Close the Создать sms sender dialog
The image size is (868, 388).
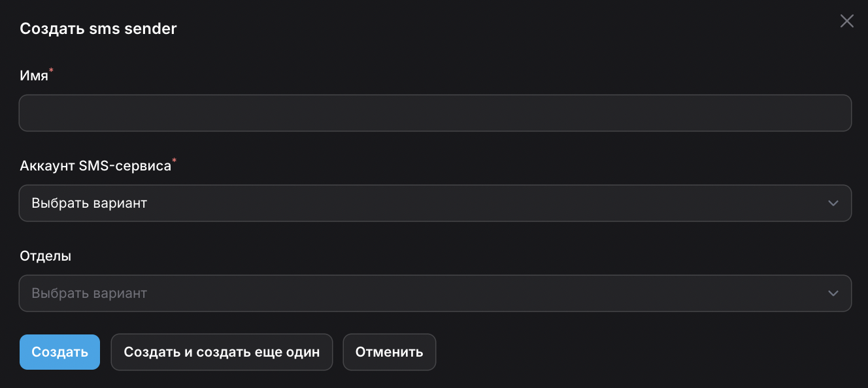(846, 22)
